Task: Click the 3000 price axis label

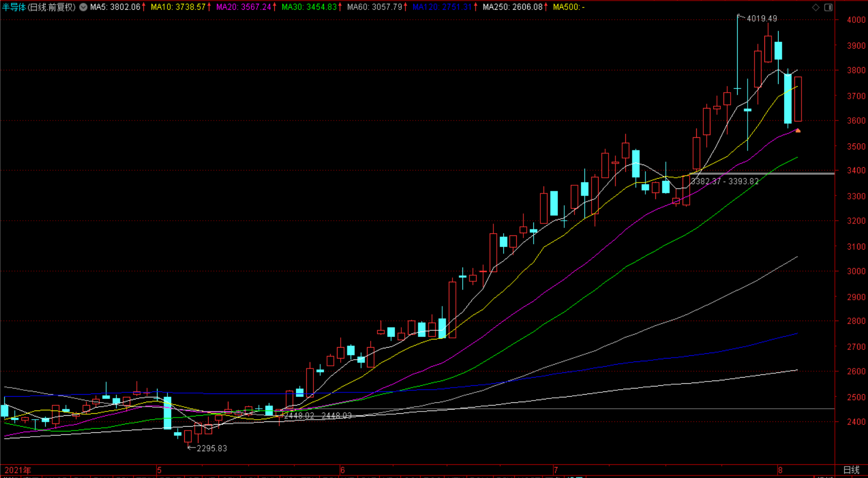Action: pyautogui.click(x=856, y=271)
